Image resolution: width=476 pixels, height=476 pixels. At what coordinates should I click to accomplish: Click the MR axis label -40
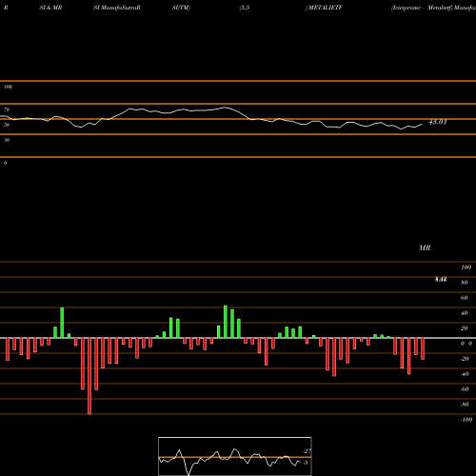[x=465, y=374]
